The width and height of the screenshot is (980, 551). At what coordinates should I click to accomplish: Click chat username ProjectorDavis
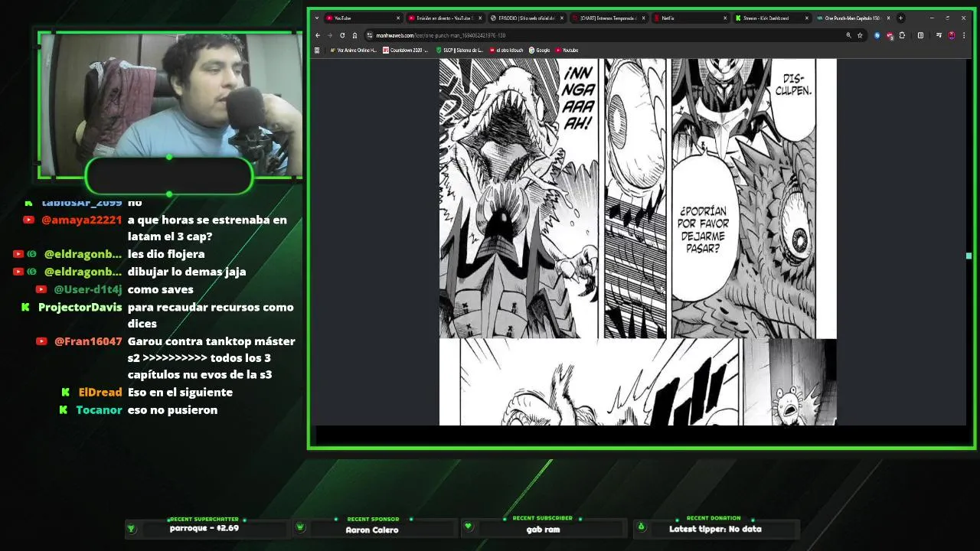[80, 307]
